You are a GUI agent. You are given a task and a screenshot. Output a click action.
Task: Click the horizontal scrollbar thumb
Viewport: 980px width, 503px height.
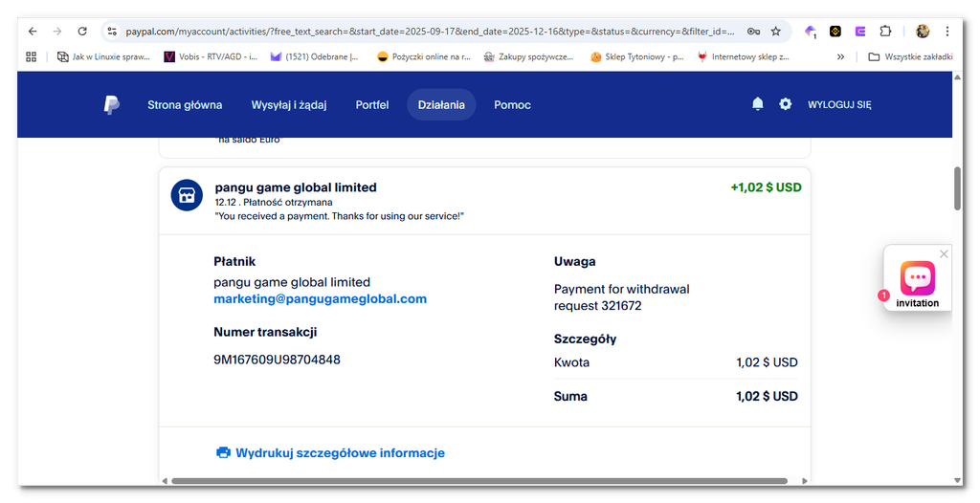pyautogui.click(x=479, y=480)
